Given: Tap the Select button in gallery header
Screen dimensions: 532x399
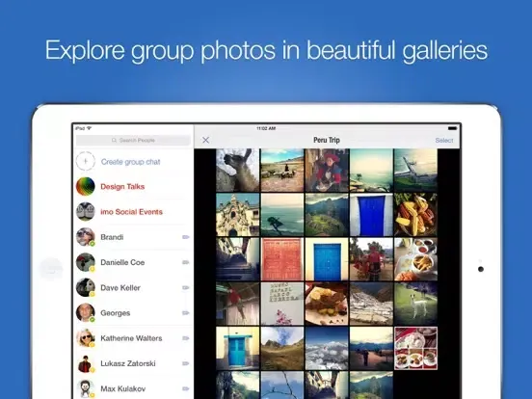Looking at the screenshot, I should click(x=443, y=140).
